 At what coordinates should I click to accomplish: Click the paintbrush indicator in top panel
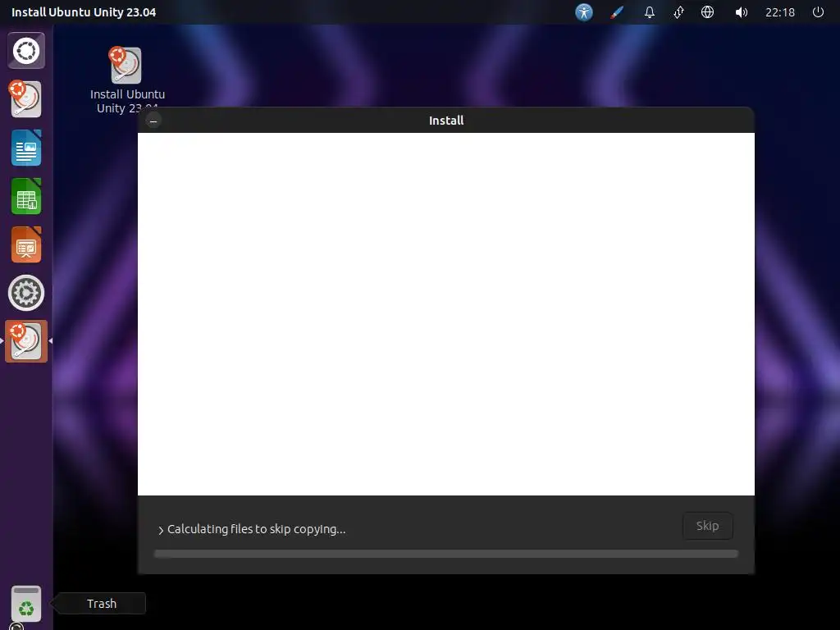click(617, 11)
